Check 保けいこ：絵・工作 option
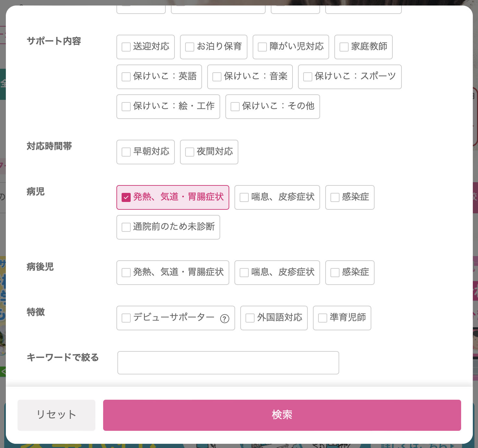This screenshot has height=448, width=478. click(x=126, y=107)
